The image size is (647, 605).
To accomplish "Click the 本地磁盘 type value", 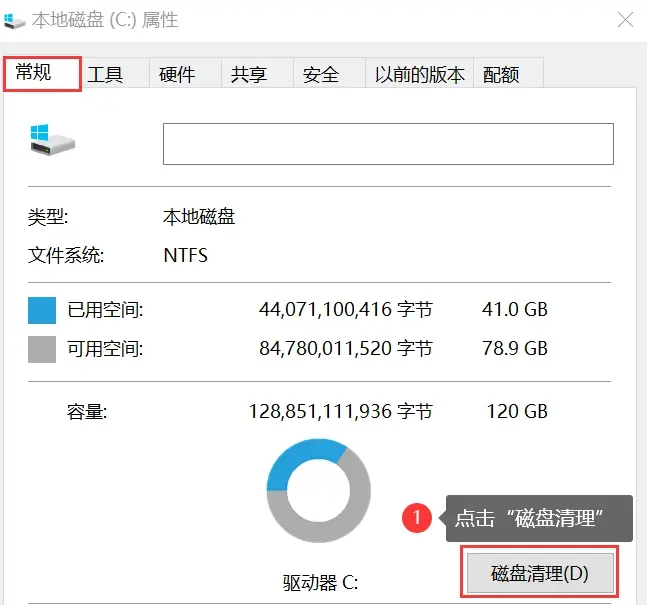I will tap(199, 217).
